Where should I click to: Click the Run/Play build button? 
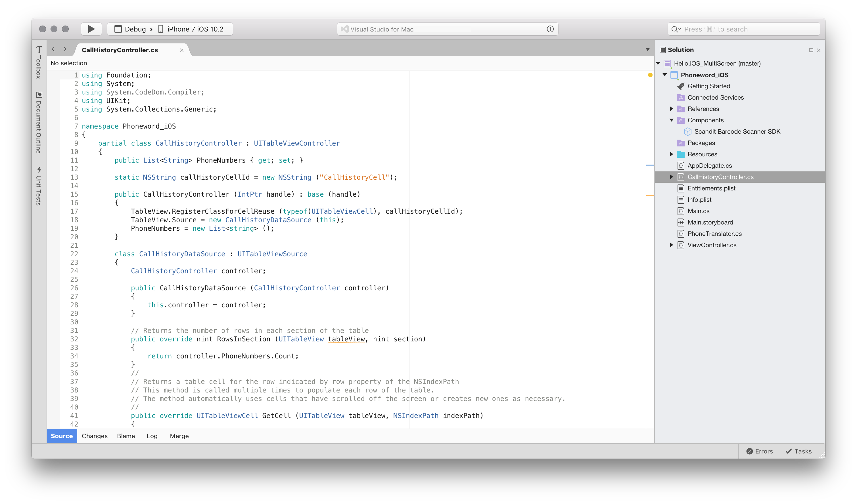pyautogui.click(x=91, y=28)
